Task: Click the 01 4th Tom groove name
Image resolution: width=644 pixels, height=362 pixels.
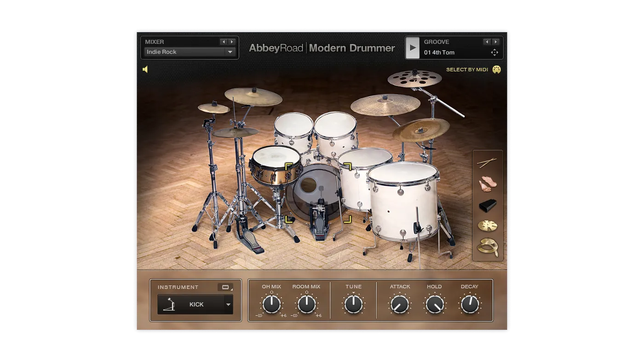Action: coord(439,52)
